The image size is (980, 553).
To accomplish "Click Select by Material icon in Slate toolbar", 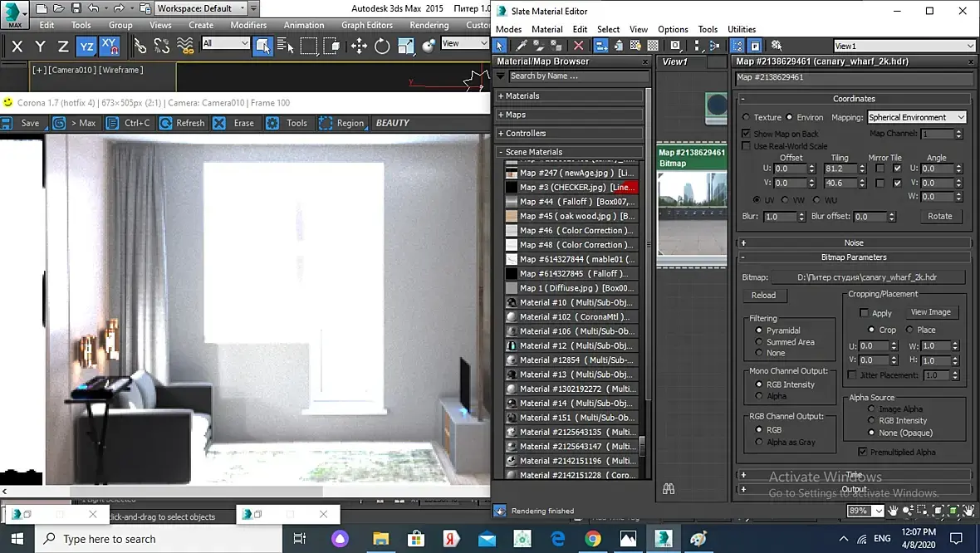I will tap(777, 46).
